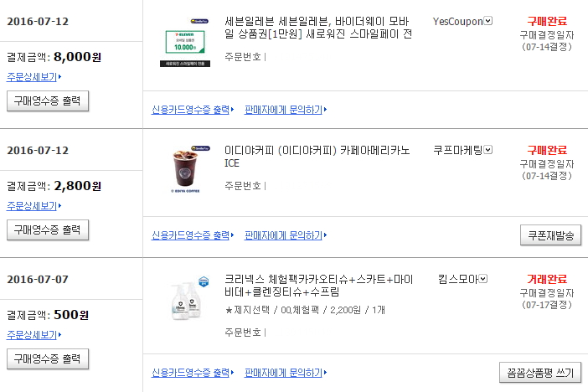Viewport: 588px width, 392px height.
Task: Click the 쿠폰재발송 button
Action: click(x=549, y=235)
